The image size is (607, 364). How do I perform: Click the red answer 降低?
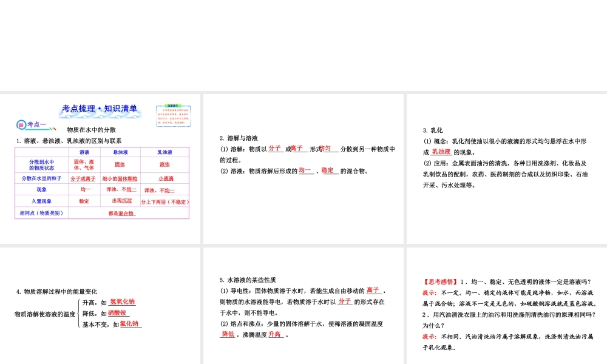click(x=228, y=334)
